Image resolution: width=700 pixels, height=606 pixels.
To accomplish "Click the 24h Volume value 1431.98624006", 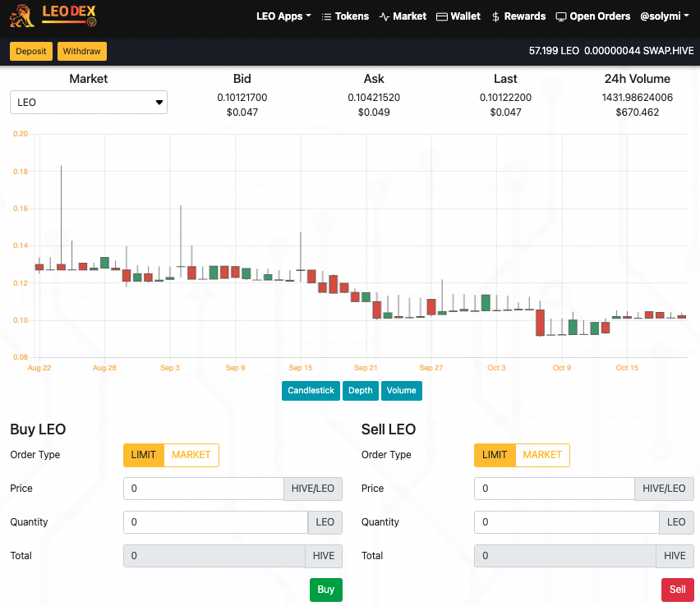I will [637, 97].
